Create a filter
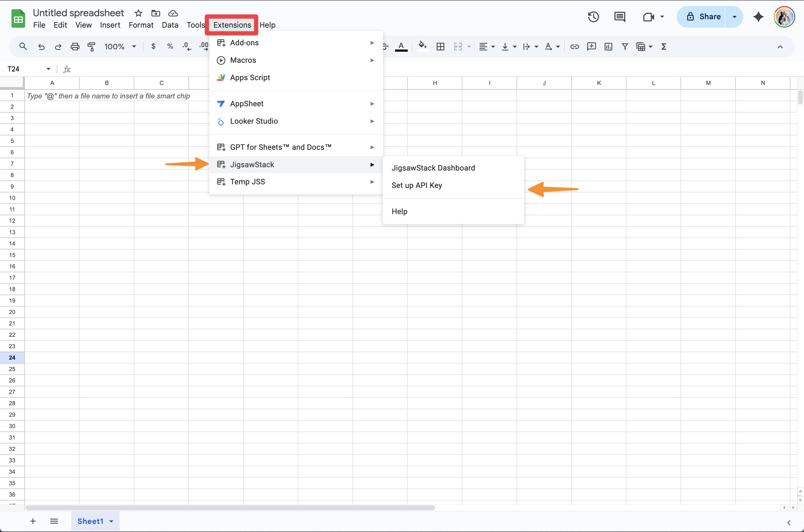804x532 pixels. [625, 47]
